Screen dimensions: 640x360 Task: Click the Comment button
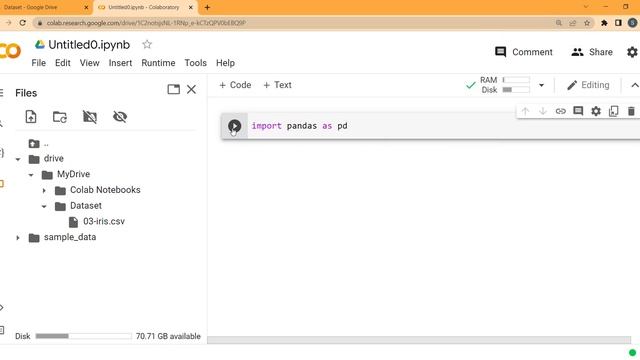point(524,52)
